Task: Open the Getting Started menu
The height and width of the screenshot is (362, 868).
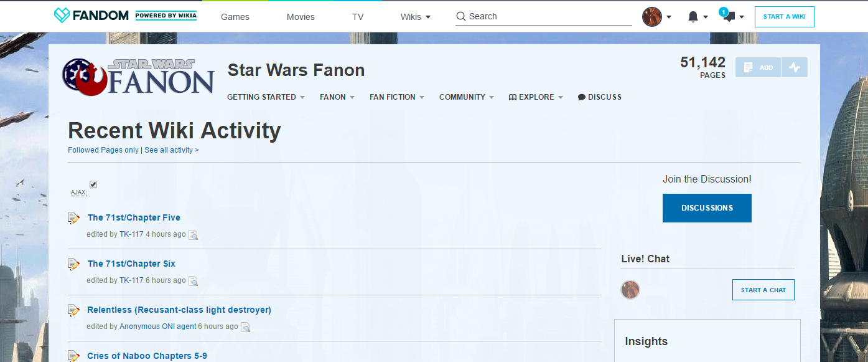Action: 266,97
